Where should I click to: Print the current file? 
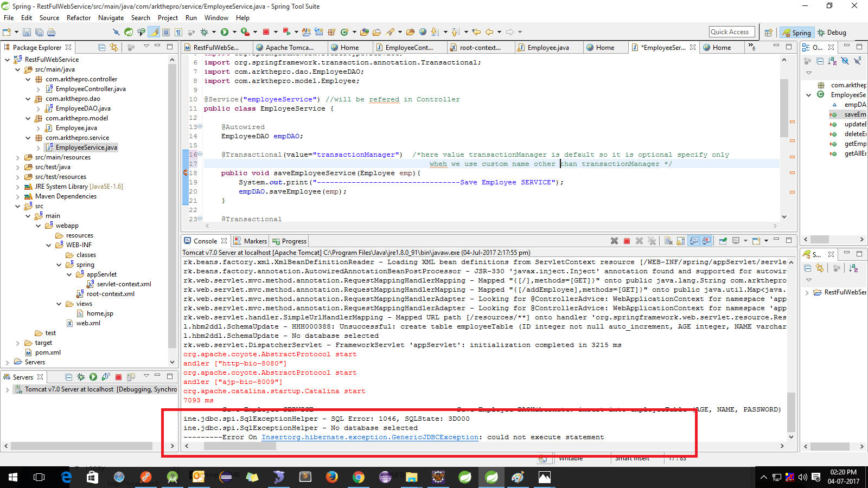coord(52,32)
